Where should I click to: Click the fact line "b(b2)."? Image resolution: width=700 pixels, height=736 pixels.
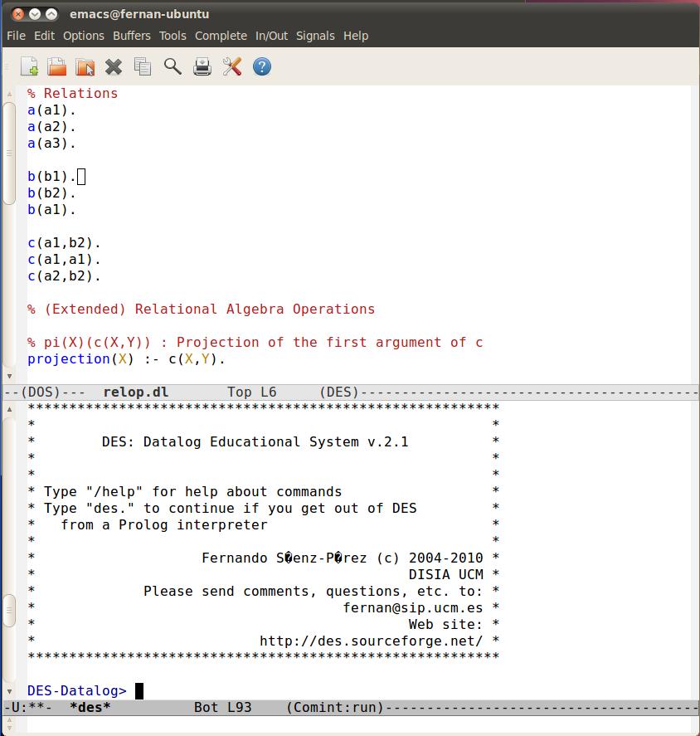click(x=51, y=193)
